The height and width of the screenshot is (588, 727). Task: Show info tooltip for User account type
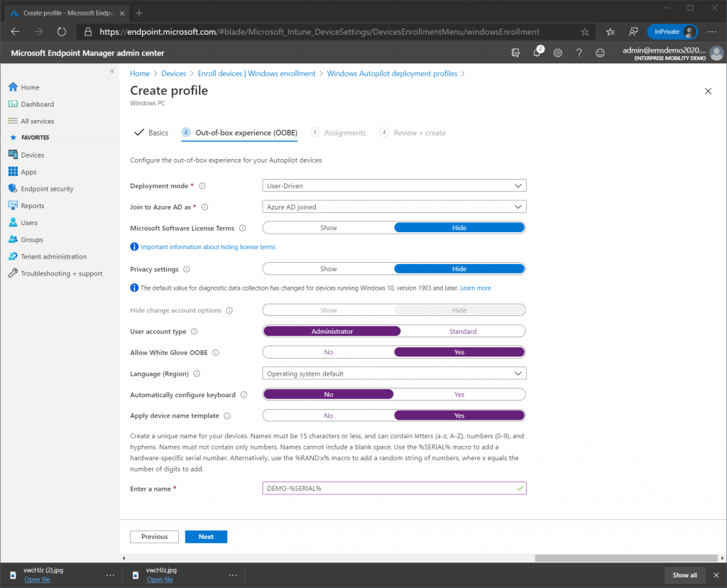pyautogui.click(x=195, y=332)
